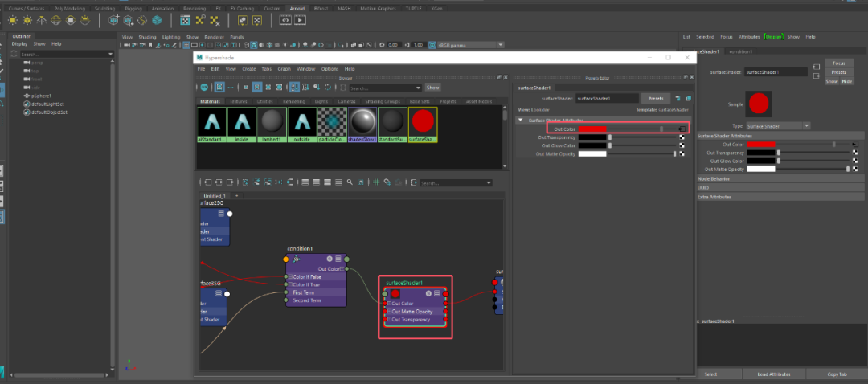Expand the Extra Attributes section
Viewport: 868px width, 384px height.
point(780,197)
